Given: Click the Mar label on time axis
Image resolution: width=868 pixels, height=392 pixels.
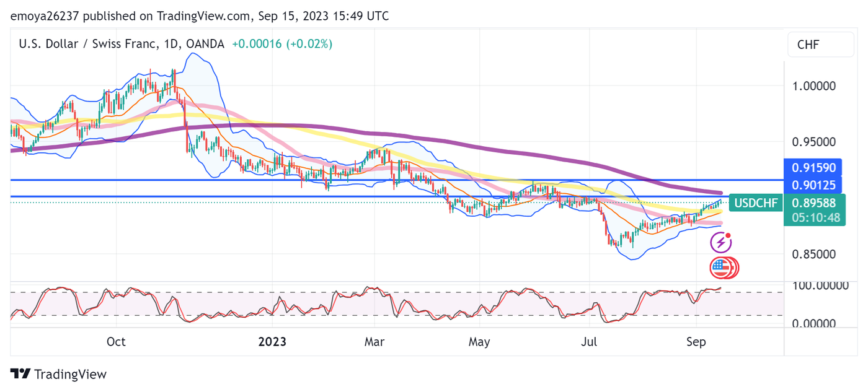Looking at the screenshot, I should (x=374, y=342).
